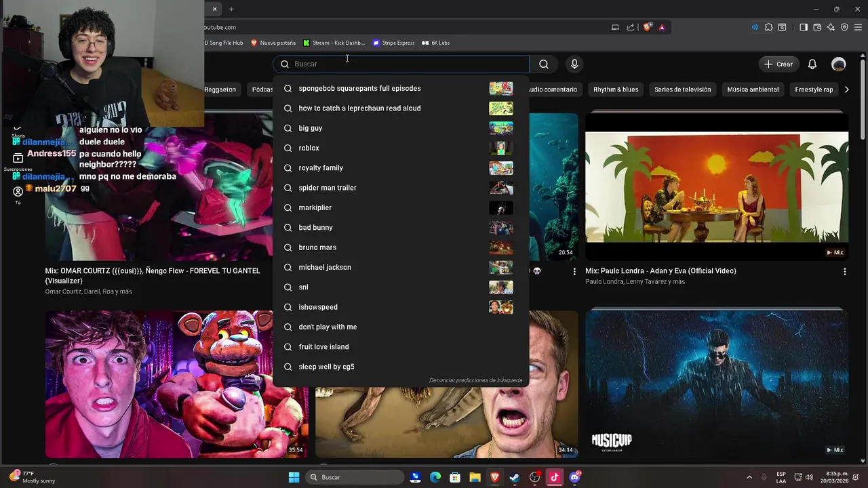
Task: Select the bad bunny suggestion
Action: (400, 228)
